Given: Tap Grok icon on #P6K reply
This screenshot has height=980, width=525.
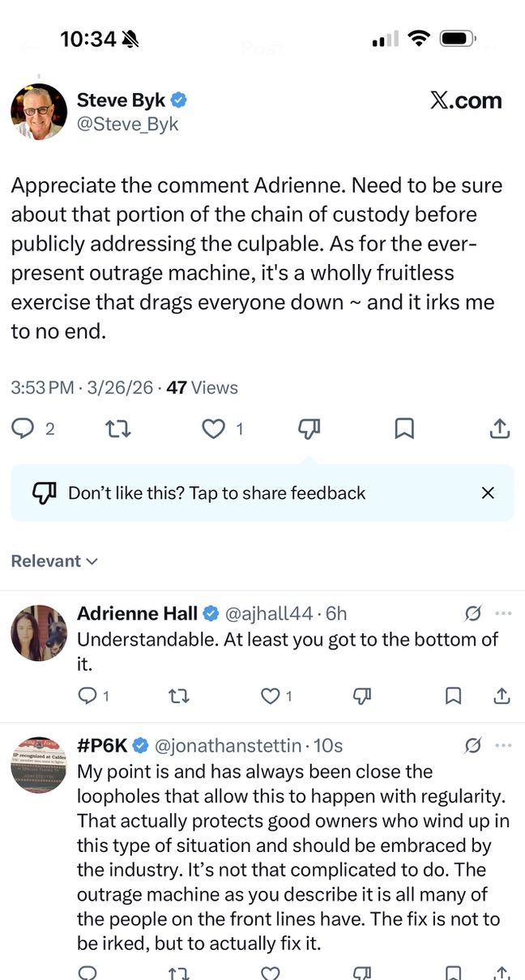Looking at the screenshot, I should coord(472,745).
